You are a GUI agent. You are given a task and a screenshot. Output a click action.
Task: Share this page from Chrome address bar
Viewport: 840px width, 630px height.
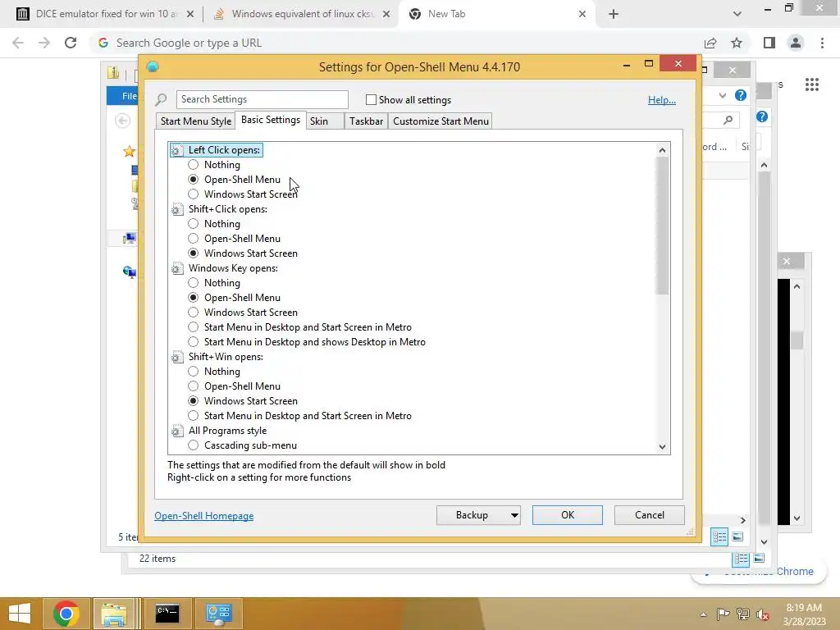(710, 43)
